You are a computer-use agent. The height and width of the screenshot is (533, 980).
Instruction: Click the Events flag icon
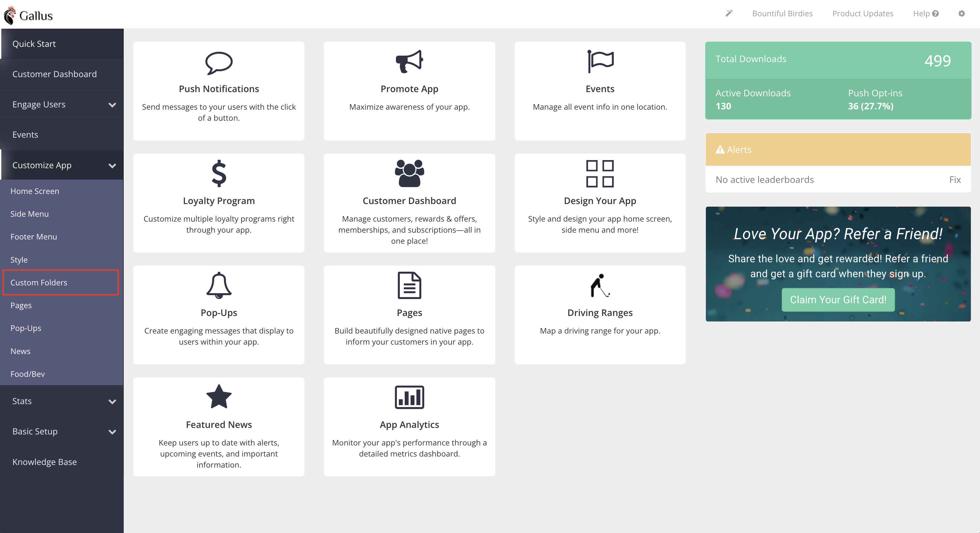tap(600, 61)
